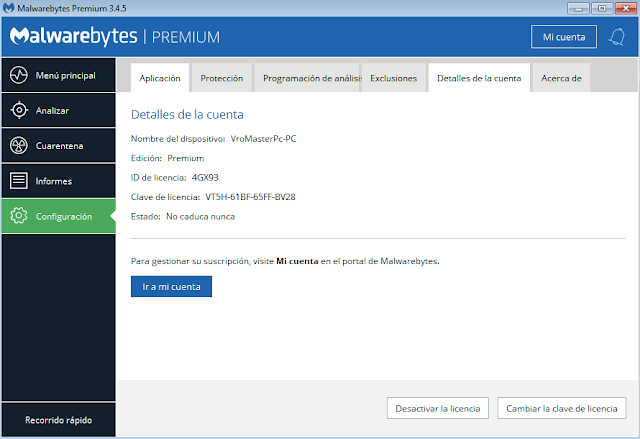Click the PREMIUM text in header
Image resolution: width=640 pixels, height=439 pixels.
186,37
